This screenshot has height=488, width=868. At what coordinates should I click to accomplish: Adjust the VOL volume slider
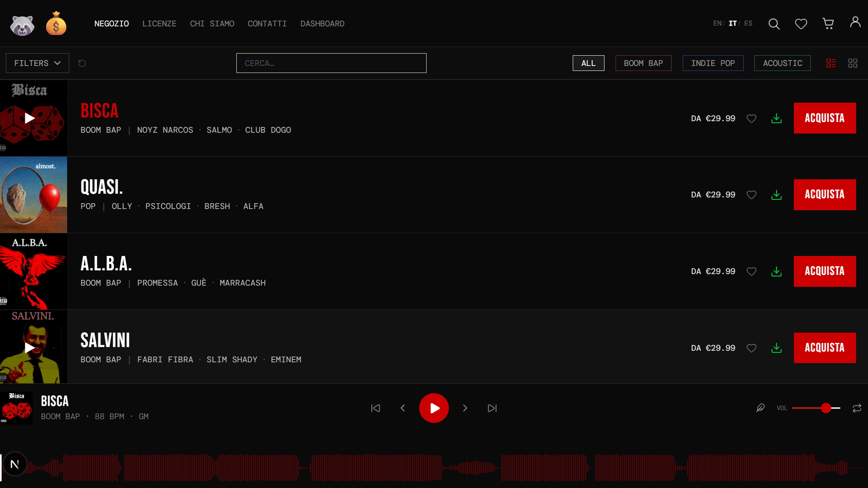coord(816,408)
